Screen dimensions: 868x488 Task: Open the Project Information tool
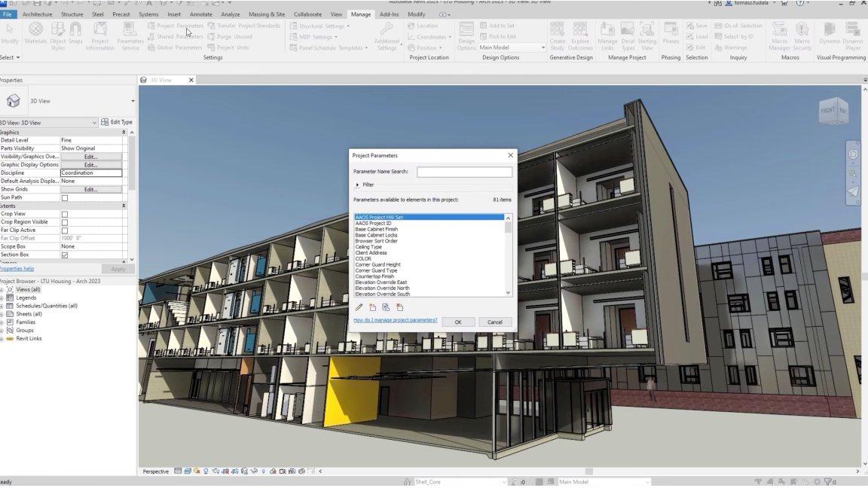[x=100, y=31]
